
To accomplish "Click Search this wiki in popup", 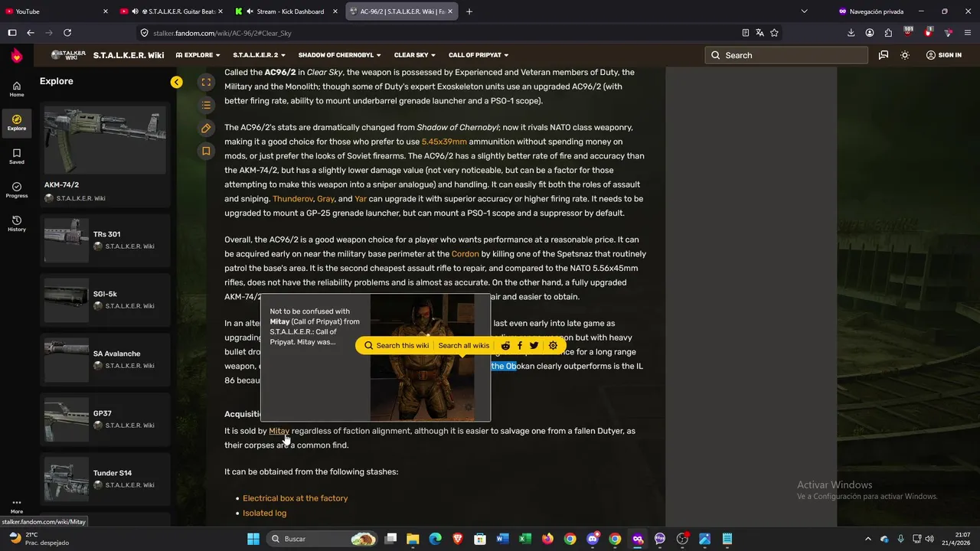I will pyautogui.click(x=397, y=345).
